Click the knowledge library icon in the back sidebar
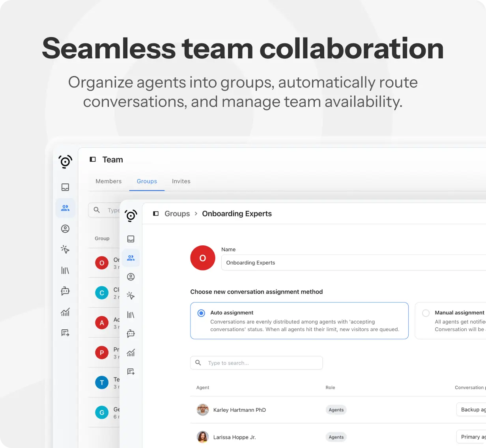This screenshot has height=448, width=486. (x=65, y=271)
